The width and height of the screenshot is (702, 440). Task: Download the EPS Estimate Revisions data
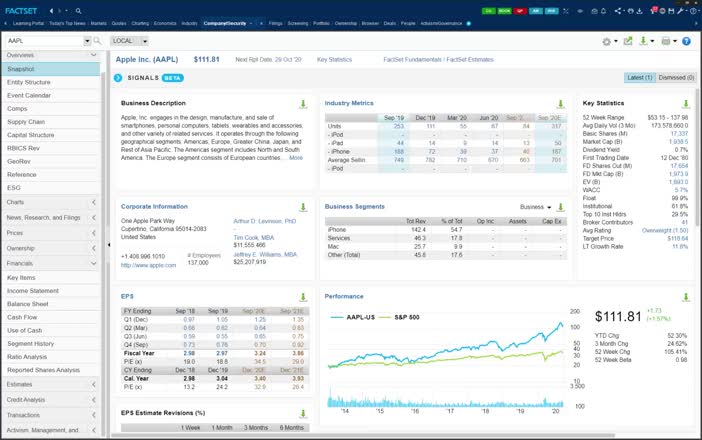coord(303,414)
